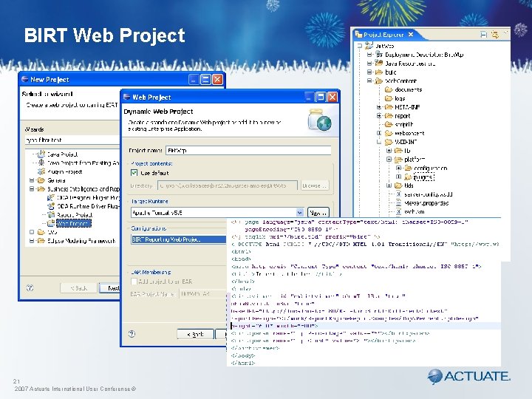532x399 pixels.
Task: Close the Project Explorer tab
Action: [411, 34]
